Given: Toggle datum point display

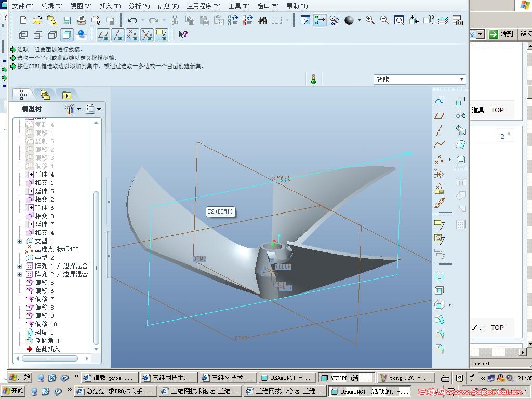Looking at the screenshot, I should [x=132, y=35].
